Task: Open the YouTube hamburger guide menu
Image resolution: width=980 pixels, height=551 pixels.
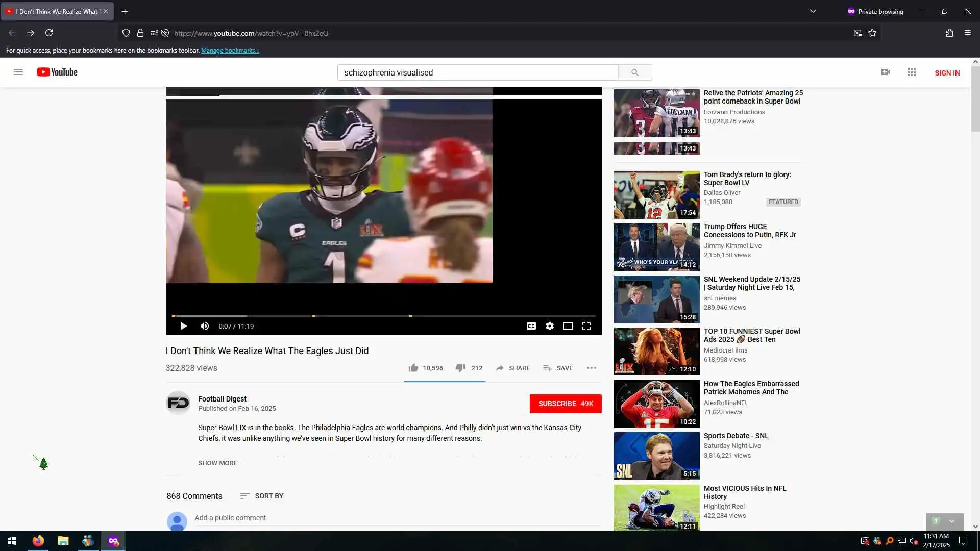Action: pos(18,72)
